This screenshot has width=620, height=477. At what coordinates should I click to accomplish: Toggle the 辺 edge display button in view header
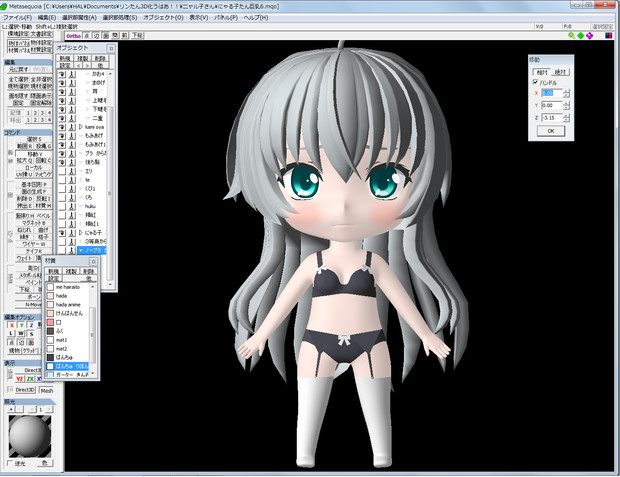coord(96,36)
